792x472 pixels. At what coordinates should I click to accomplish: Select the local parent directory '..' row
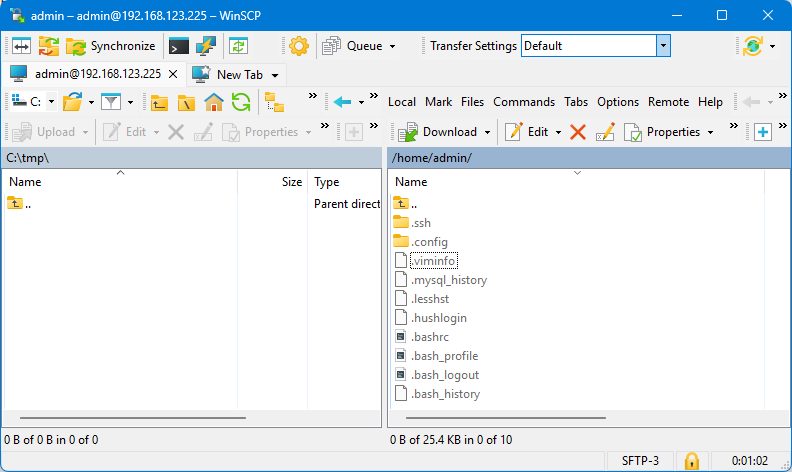click(x=19, y=204)
